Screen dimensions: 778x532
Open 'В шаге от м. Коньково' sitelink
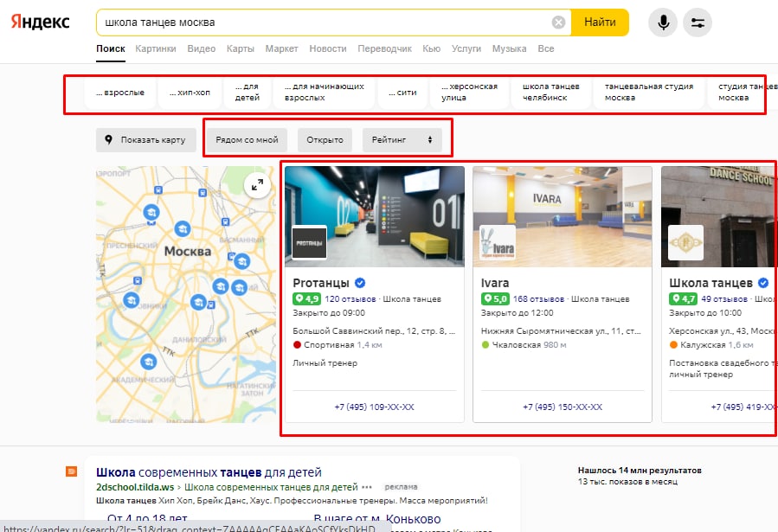pyautogui.click(x=377, y=519)
